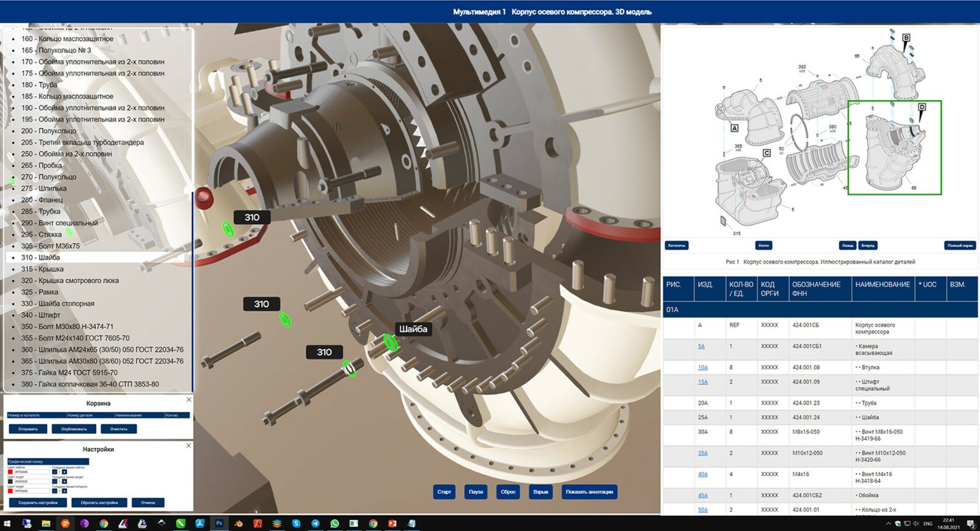Click the Шайба annotation label in 3D view
This screenshot has height=531, width=980.
[x=413, y=329]
